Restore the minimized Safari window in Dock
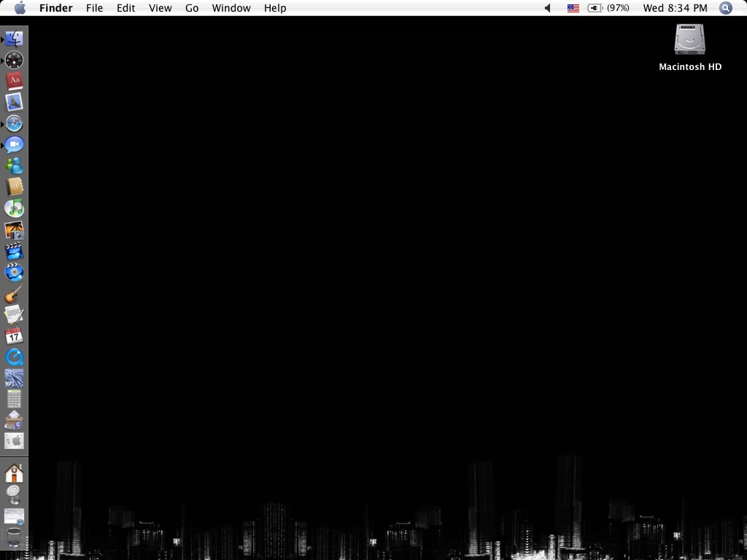Viewport: 747px width, 560px height. click(15, 516)
